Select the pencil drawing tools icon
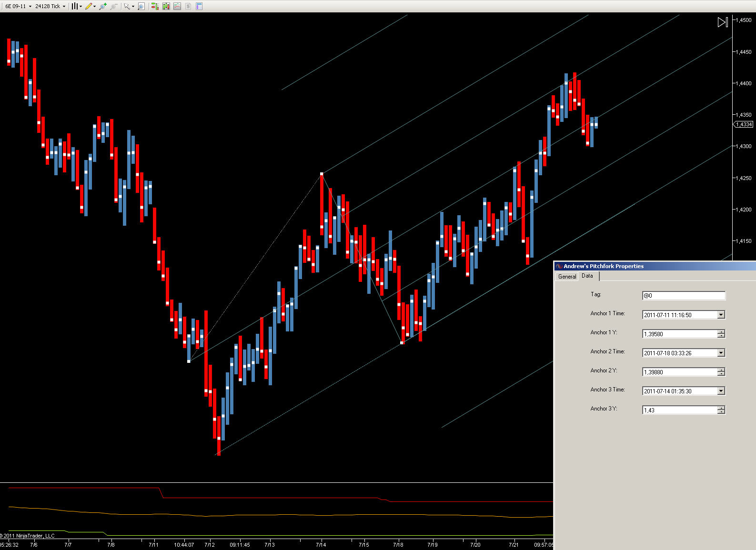The width and height of the screenshot is (756, 550). (x=90, y=6)
